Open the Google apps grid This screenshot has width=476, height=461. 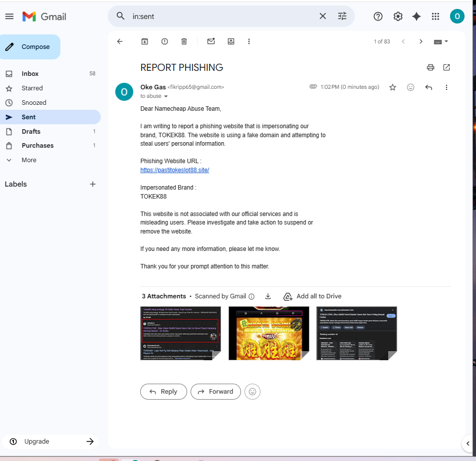click(436, 16)
